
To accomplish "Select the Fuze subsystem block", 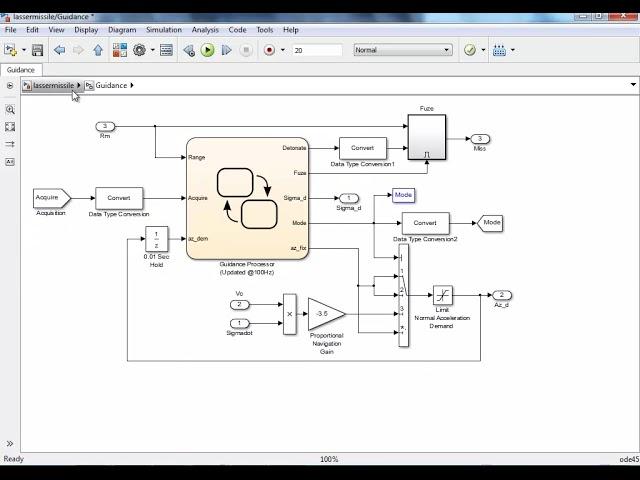I will [427, 137].
